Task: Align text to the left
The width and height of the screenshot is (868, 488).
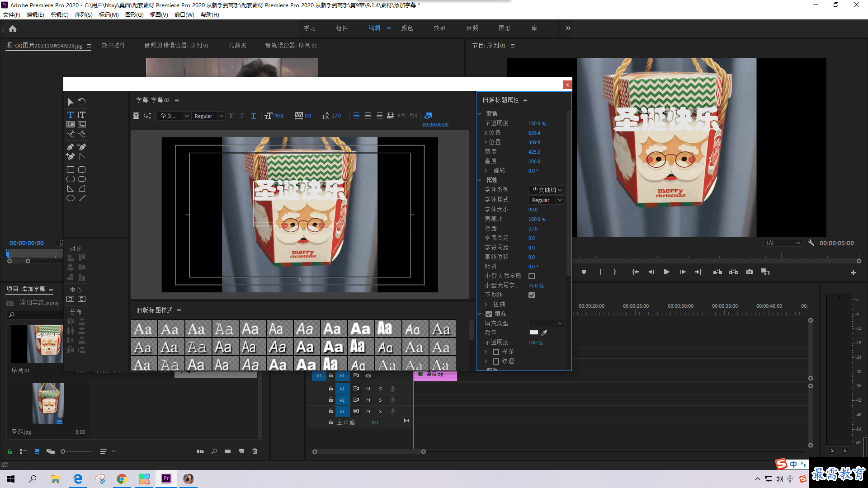Action: point(357,116)
